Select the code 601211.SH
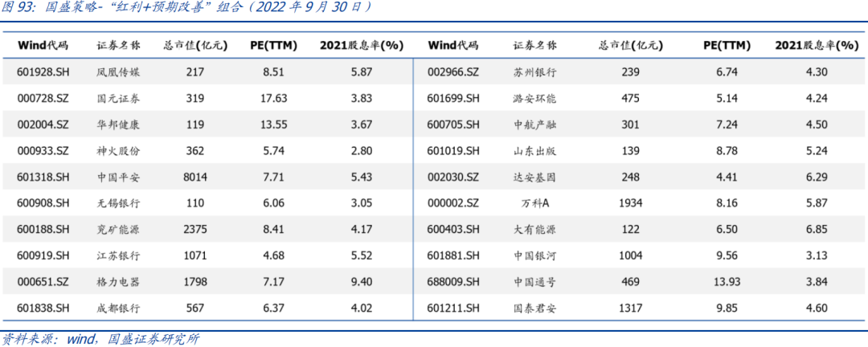The height and width of the screenshot is (347, 868). [x=453, y=308]
